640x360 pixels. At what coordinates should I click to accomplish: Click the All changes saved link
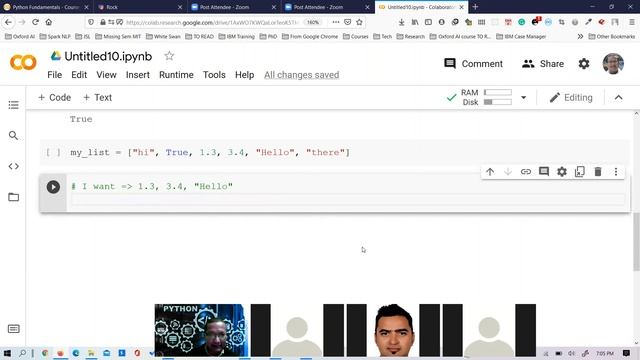302,75
